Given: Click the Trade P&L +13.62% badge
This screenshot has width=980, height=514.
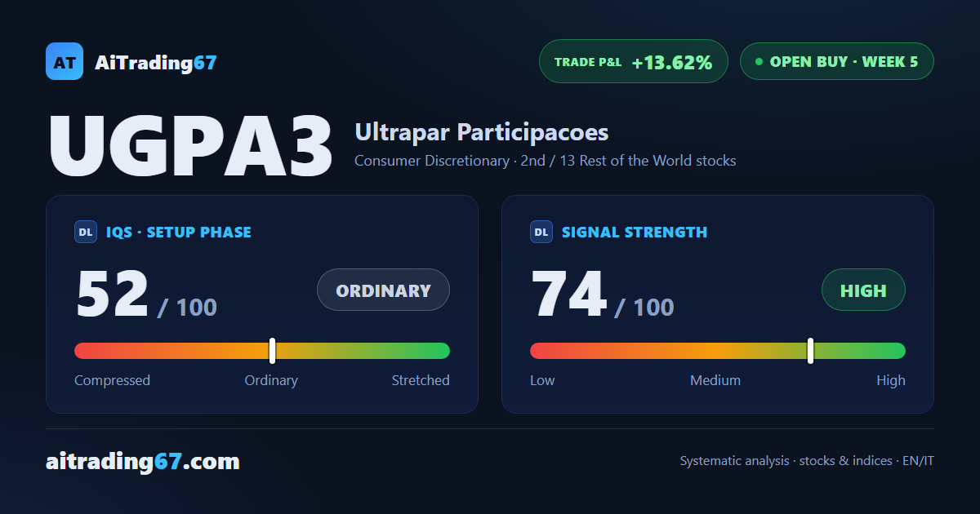Looking at the screenshot, I should click(633, 61).
